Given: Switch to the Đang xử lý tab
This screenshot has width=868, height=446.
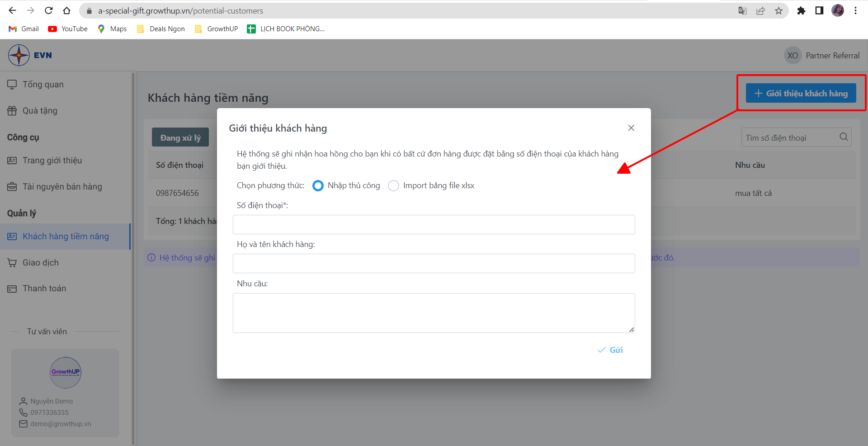Looking at the screenshot, I should (x=180, y=138).
